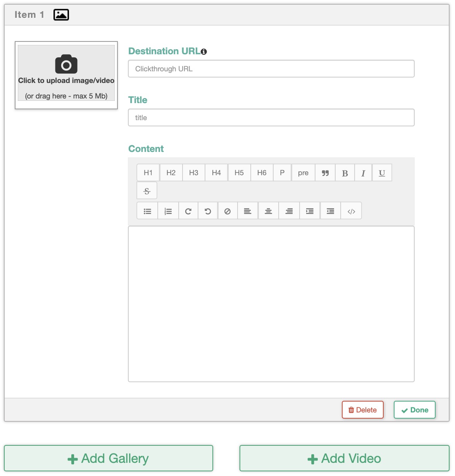Apply italic formatting in content editor

point(363,173)
